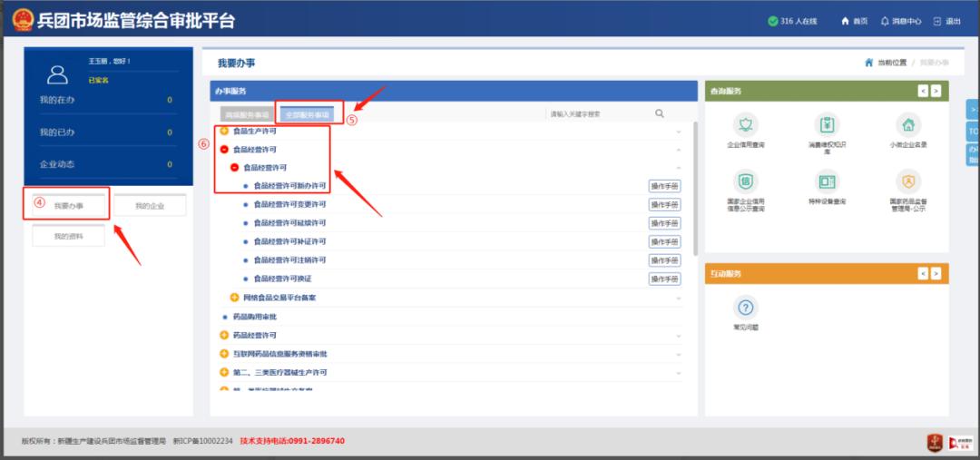The image size is (980, 460).
Task: Open 操作手册 for 食品经营许可补证许可
Action: click(x=664, y=242)
